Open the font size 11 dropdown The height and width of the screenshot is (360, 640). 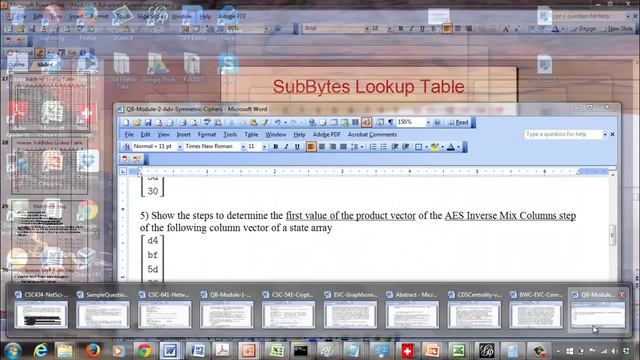[264, 147]
